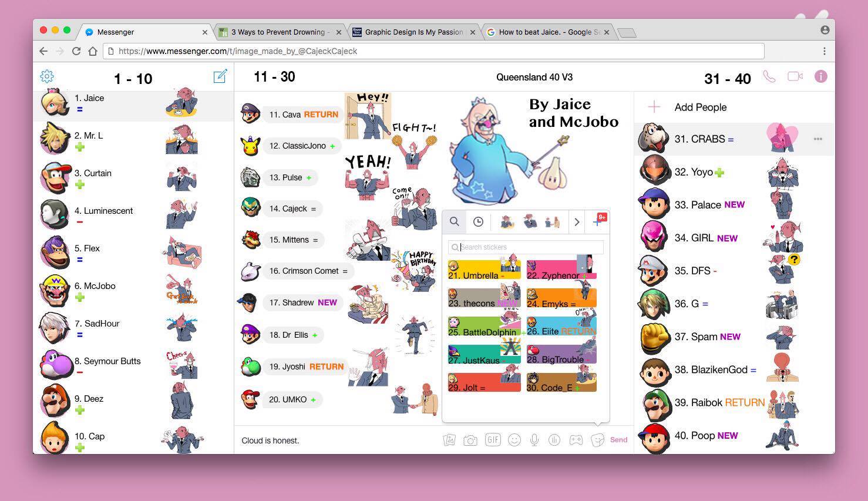Click the 11. Cava RETURN message bubble

click(x=304, y=115)
